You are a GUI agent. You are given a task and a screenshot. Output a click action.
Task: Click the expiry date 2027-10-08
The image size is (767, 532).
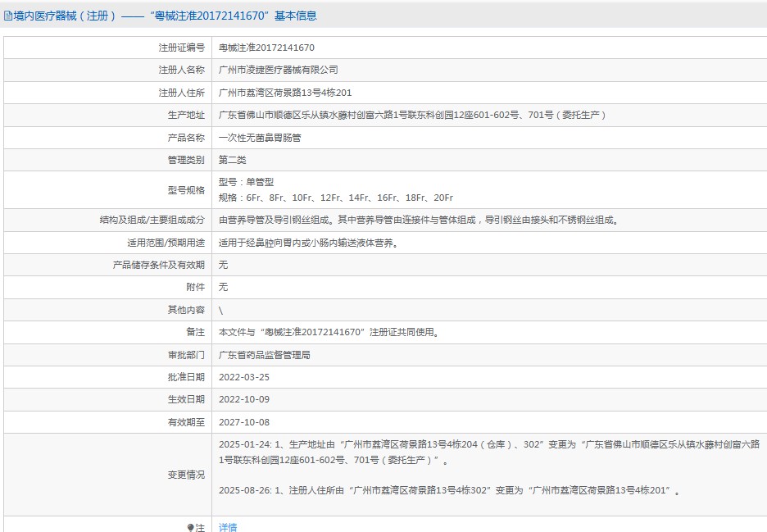(x=243, y=422)
